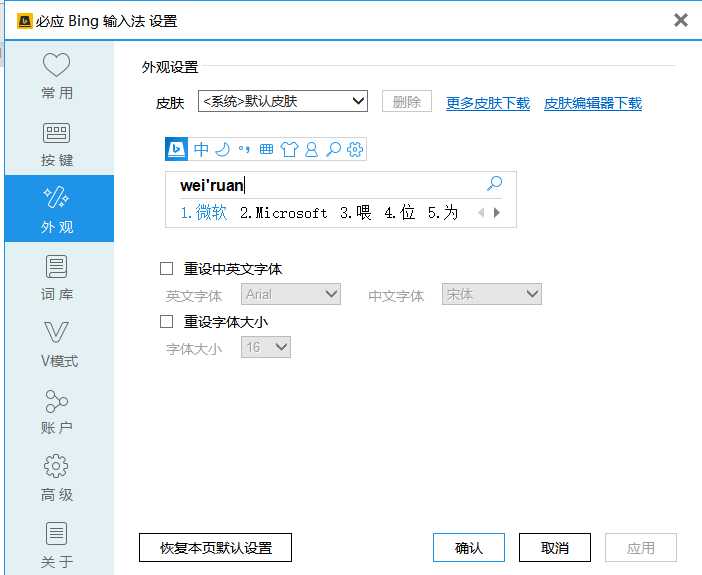
Task: Select candidate 1. 微软
Action: [x=204, y=213]
